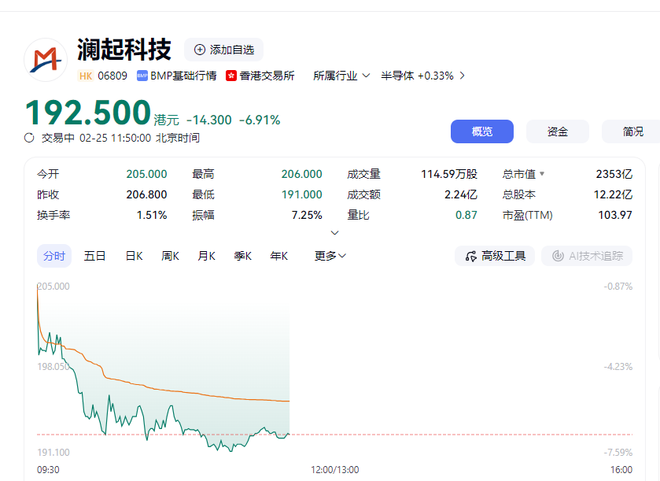Switch to the 资金 tab

(x=557, y=132)
